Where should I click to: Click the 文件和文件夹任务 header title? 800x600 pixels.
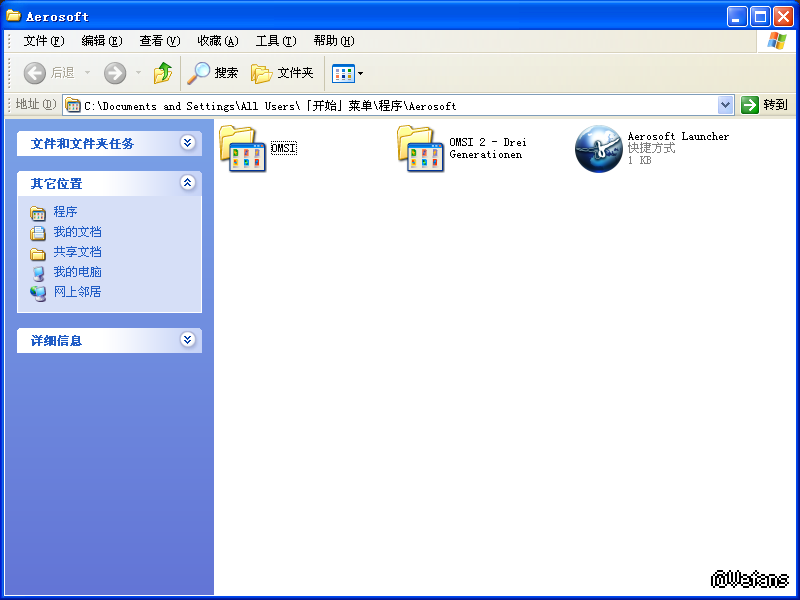click(x=82, y=144)
